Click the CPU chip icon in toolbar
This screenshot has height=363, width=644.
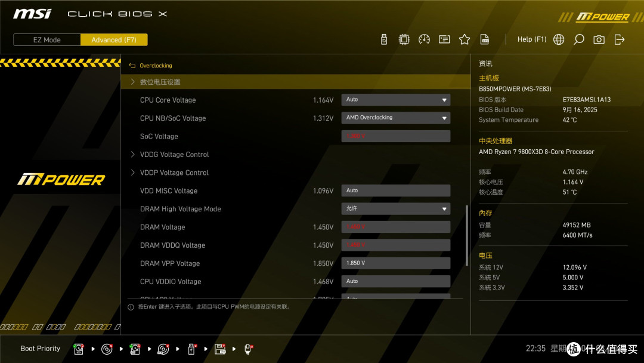click(x=404, y=39)
